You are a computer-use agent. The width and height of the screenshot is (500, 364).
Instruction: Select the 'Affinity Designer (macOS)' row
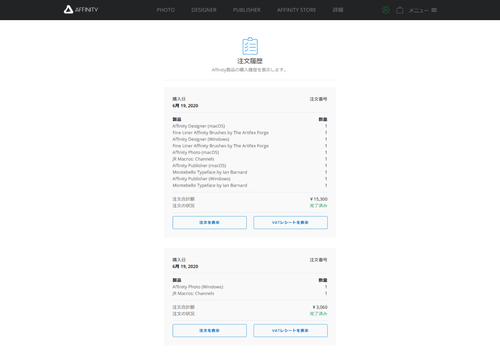(250, 126)
